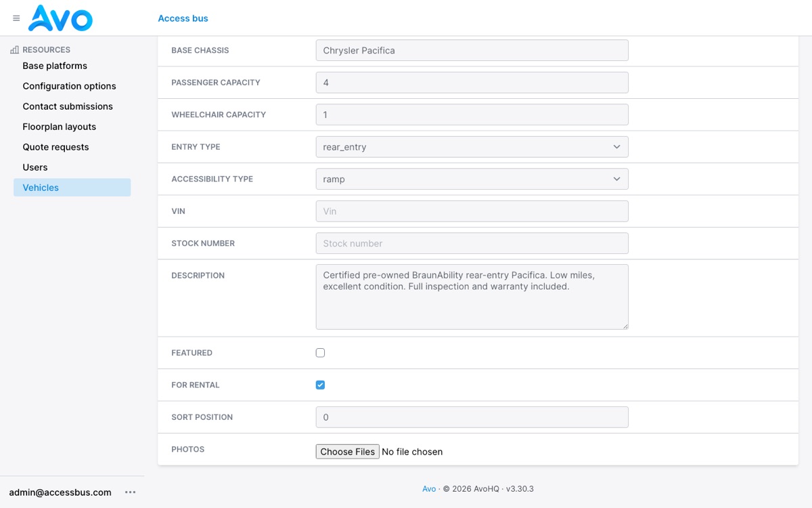Open the three-dots menu beside admin email
This screenshot has height=508, width=812.
pos(131,492)
